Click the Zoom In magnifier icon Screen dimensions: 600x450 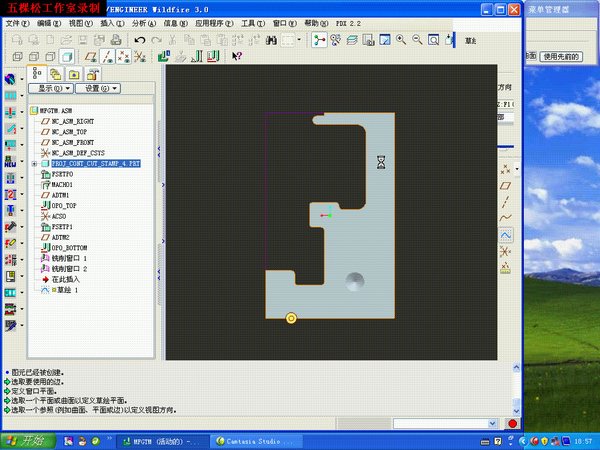click(401, 40)
